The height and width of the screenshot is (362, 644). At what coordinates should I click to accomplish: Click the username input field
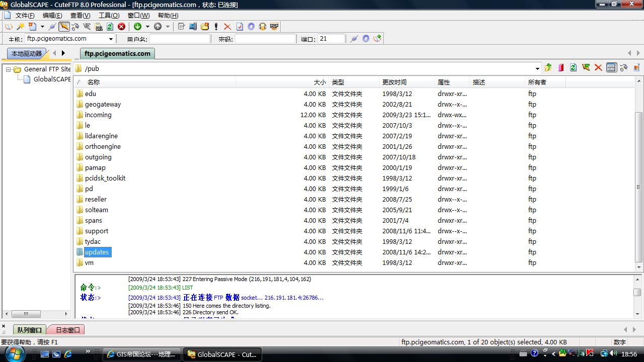point(180,39)
